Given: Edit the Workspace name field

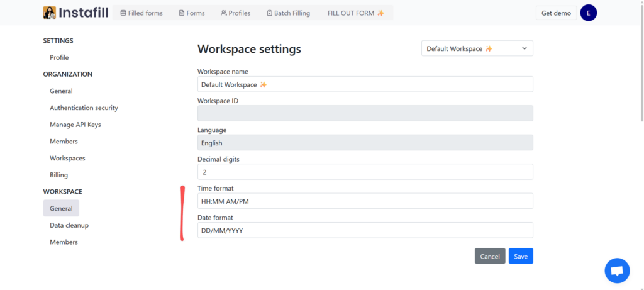Looking at the screenshot, I should coord(365,84).
